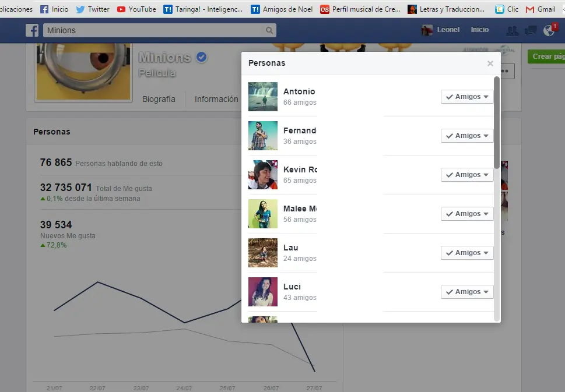This screenshot has width=565, height=392.
Task: Open Fernando's profile name link
Action: click(300, 130)
